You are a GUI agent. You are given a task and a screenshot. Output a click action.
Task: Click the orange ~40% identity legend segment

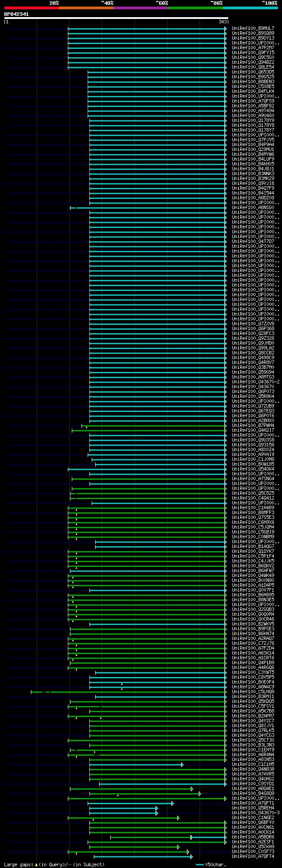[86, 8]
